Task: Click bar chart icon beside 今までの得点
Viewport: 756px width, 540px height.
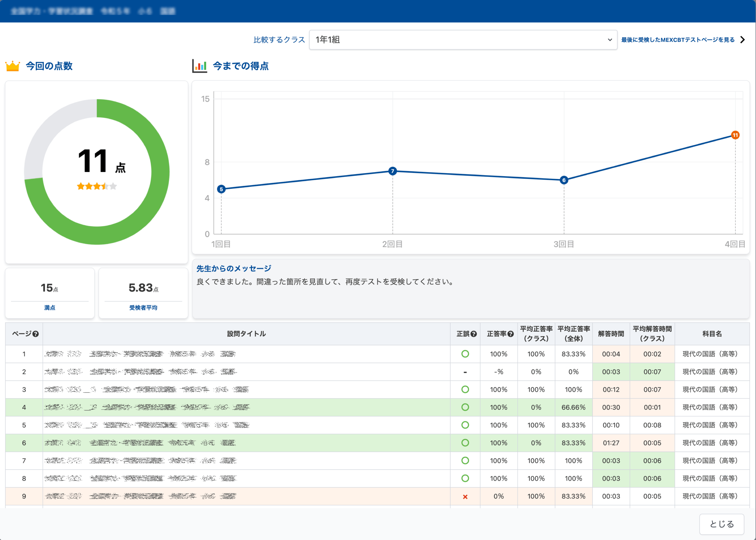Action: coord(200,66)
